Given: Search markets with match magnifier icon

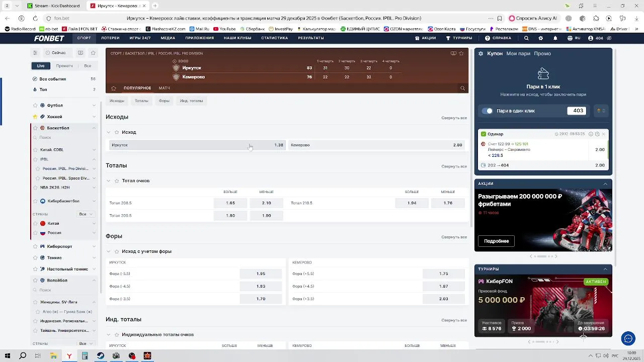Looking at the screenshot, I should 463,88.
